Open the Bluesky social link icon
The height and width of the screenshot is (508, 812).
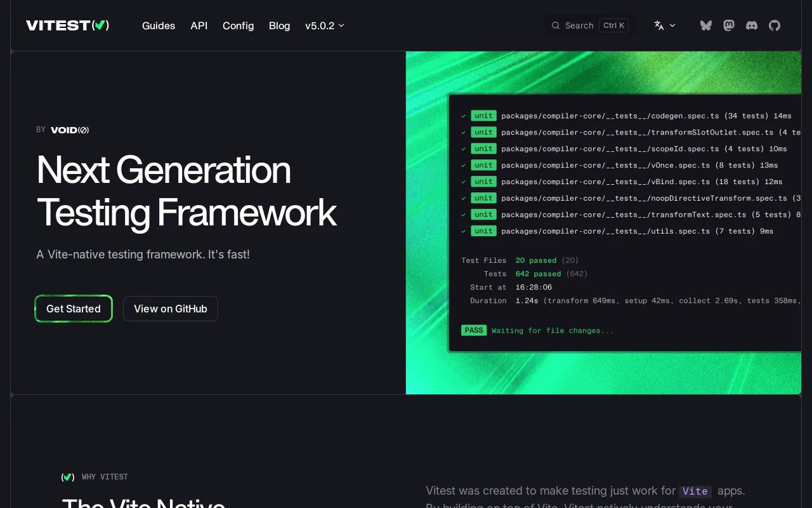pos(706,25)
